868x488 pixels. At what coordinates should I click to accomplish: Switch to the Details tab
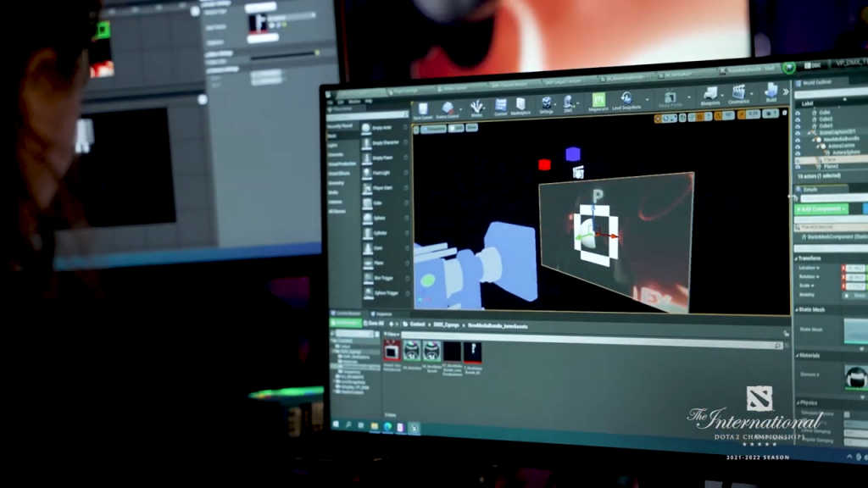coord(810,187)
